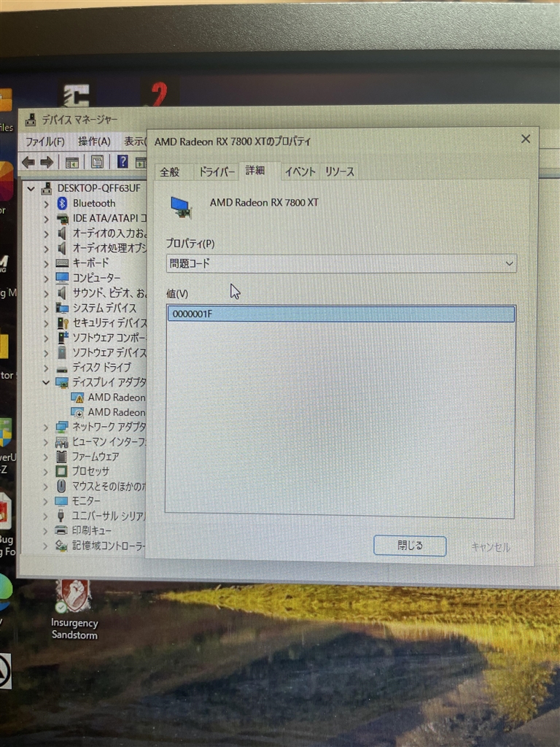Collapse the DESKTOP-QFF63UF root node

(x=31, y=189)
